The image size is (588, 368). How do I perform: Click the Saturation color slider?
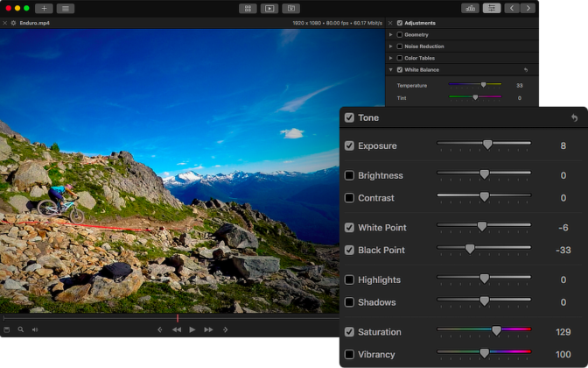[484, 330]
